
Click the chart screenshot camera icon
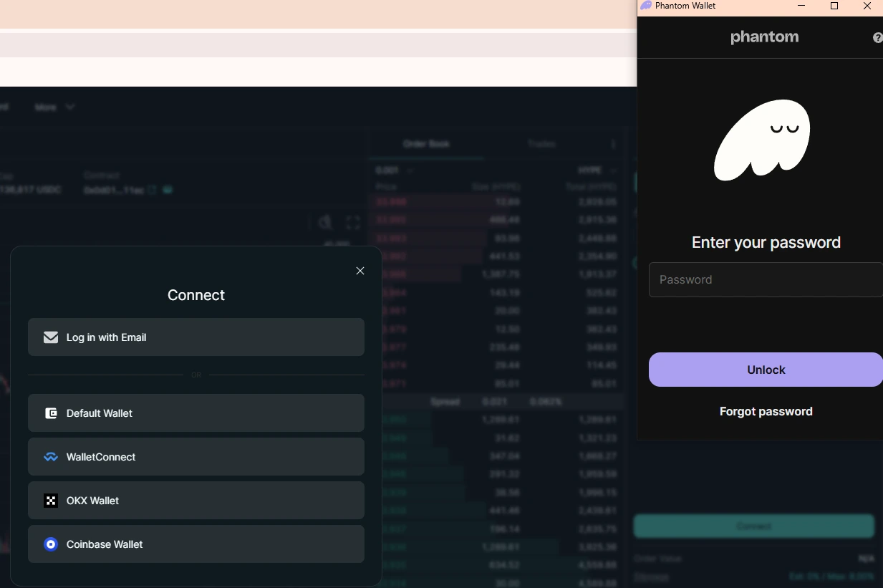(x=324, y=223)
